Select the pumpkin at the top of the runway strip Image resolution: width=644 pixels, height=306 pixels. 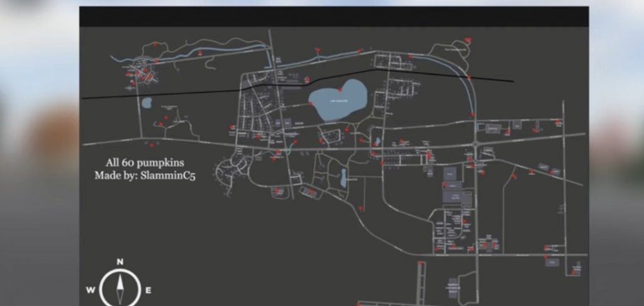coord(420,263)
